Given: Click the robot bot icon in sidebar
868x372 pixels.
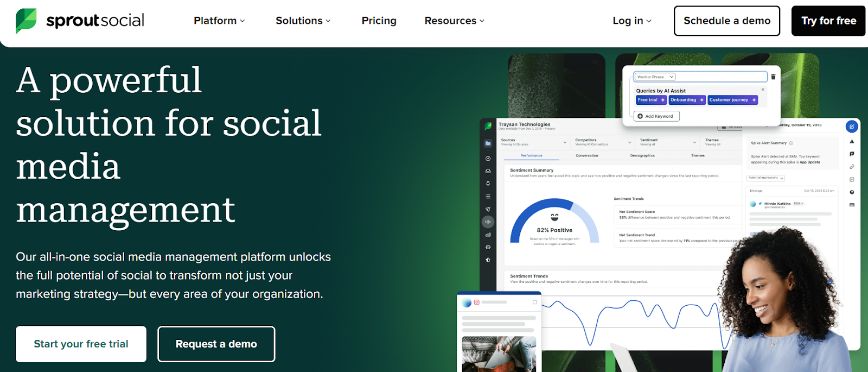Looking at the screenshot, I should 488,247.
